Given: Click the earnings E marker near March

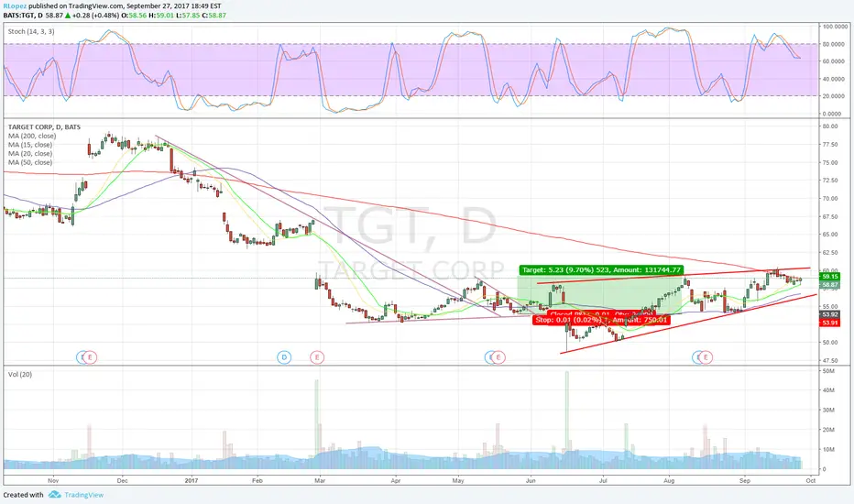Looking at the screenshot, I should (317, 357).
